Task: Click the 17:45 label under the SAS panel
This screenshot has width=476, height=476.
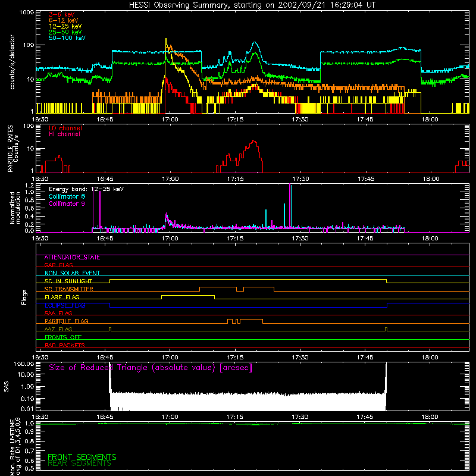Action: 365,417
